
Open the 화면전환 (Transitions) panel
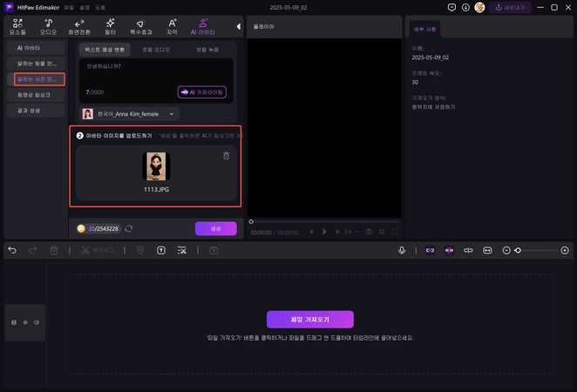80,26
